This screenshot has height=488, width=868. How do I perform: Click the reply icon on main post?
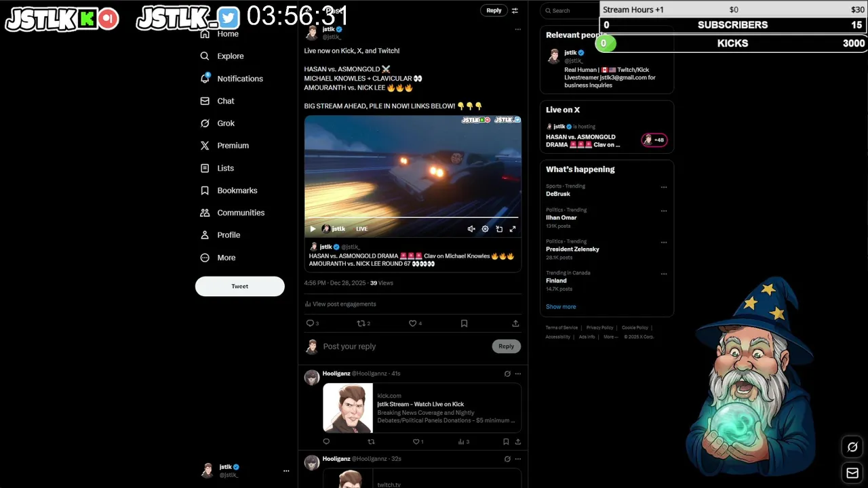pyautogui.click(x=311, y=323)
